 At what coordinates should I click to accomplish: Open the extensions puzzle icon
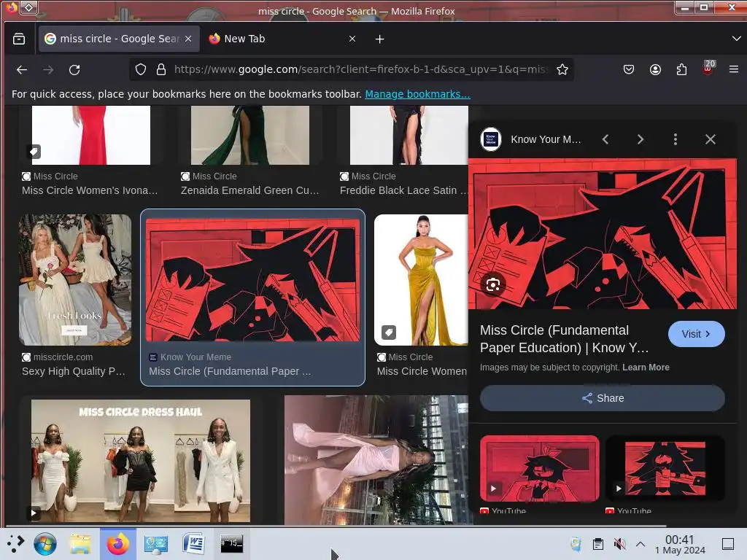682,69
